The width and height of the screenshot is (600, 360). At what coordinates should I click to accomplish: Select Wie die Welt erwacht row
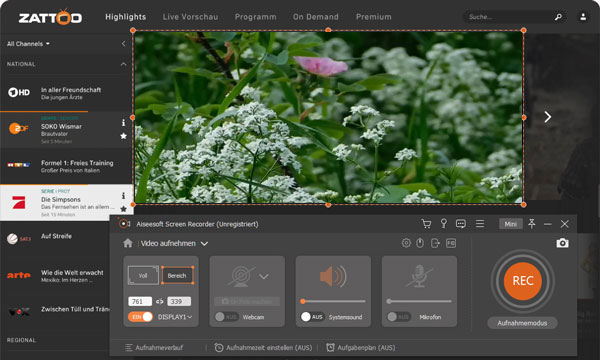tap(55, 275)
